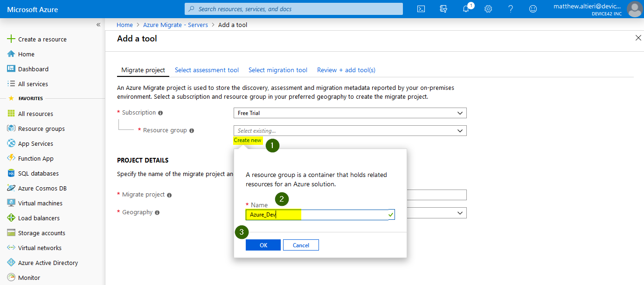This screenshot has width=644, height=285.
Task: Send feedback via the smiley icon
Action: (533, 8)
